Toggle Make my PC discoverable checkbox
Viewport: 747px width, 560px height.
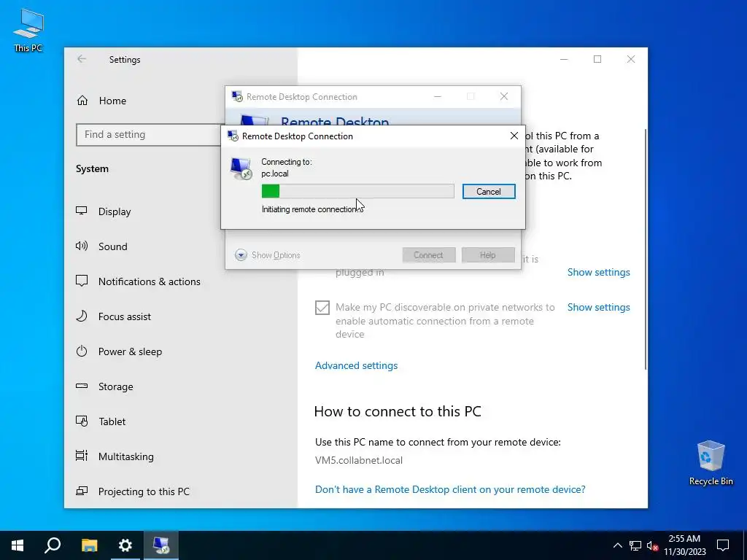322,308
